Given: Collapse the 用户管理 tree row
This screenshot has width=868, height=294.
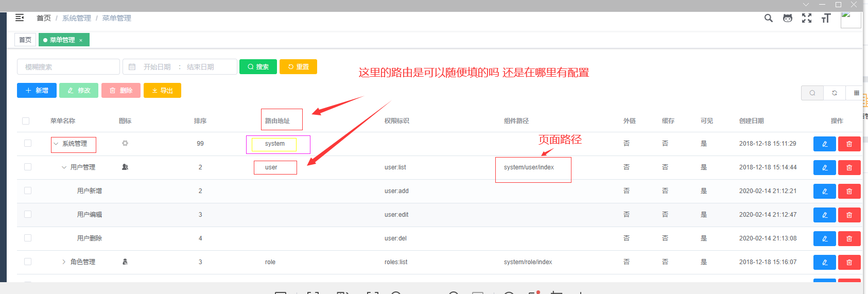Looking at the screenshot, I should coord(64,167).
